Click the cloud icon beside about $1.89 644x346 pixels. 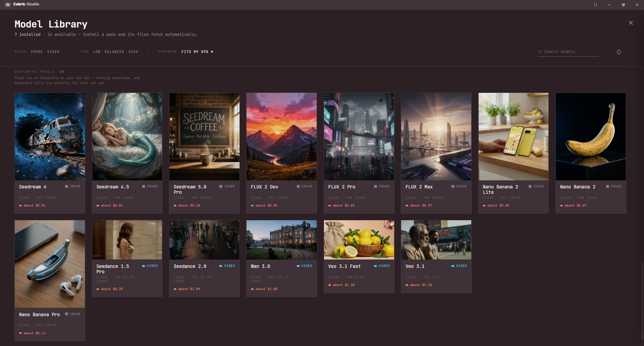tap(175, 289)
